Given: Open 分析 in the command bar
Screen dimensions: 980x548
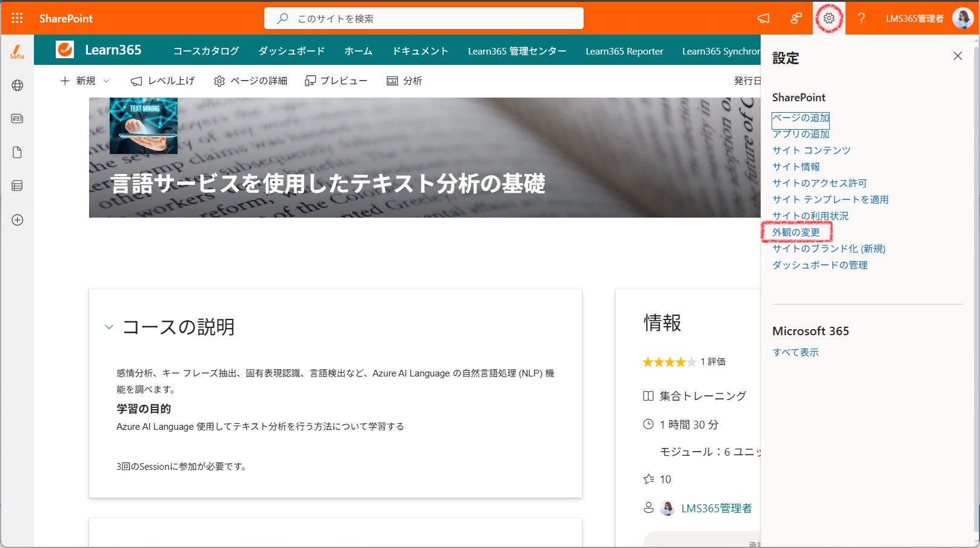Looking at the screenshot, I should [404, 81].
